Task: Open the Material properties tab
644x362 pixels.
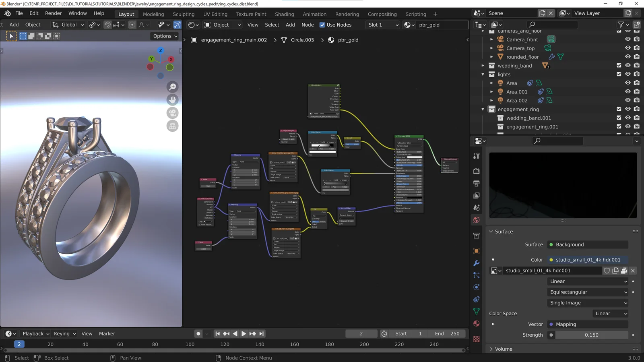Action: click(477, 323)
